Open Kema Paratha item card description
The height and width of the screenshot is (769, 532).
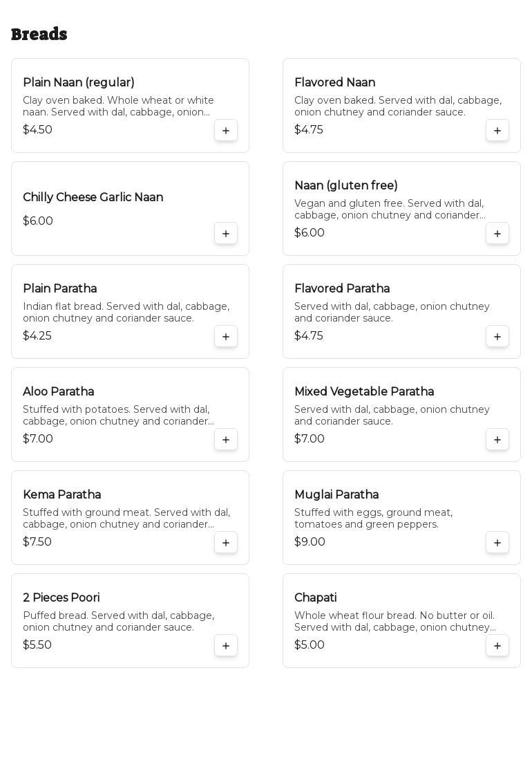click(x=126, y=519)
